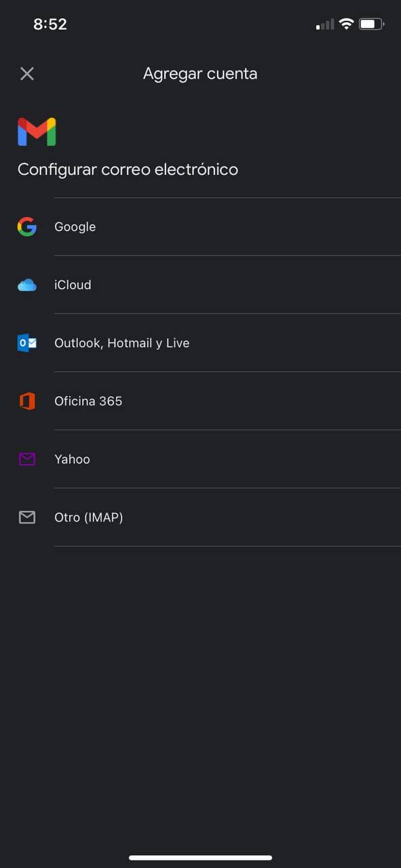Close the Agregar cuenta screen
401x868 pixels.
[x=27, y=74]
